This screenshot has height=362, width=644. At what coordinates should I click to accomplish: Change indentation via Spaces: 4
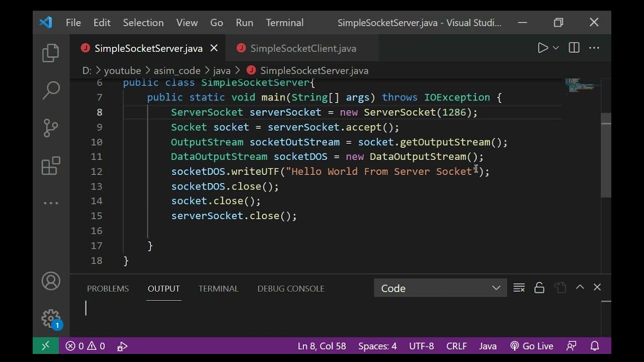(x=377, y=346)
